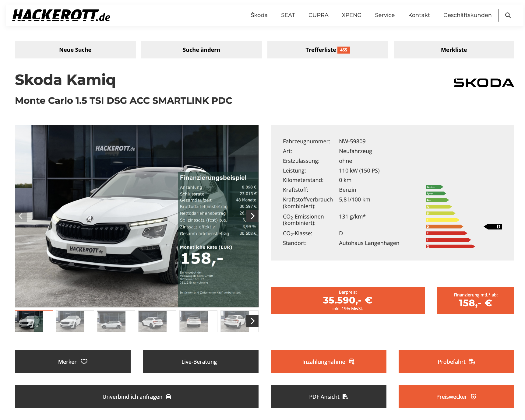Screen dimensions: 525x420
Task: Click the Skoda brand logo
Action: pos(483,83)
